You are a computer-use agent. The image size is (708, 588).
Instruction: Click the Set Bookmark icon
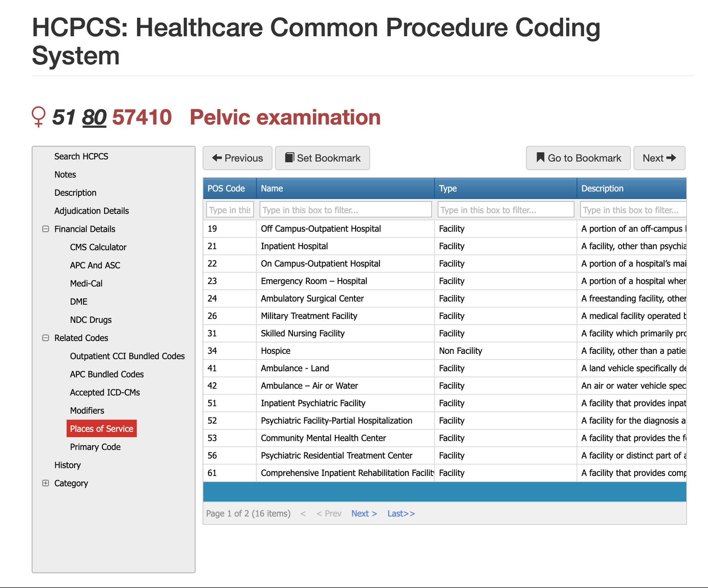pyautogui.click(x=290, y=158)
